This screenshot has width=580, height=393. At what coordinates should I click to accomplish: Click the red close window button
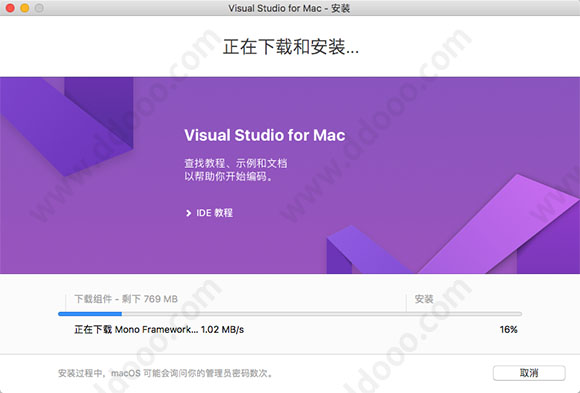pos(10,8)
